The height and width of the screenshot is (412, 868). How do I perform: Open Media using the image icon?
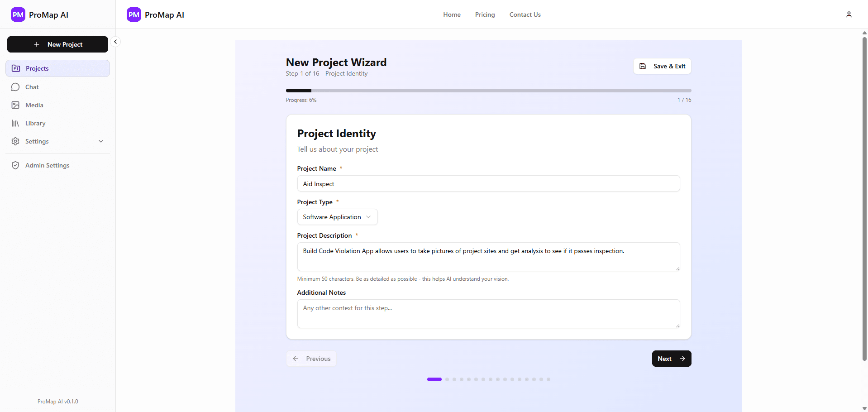(15, 105)
